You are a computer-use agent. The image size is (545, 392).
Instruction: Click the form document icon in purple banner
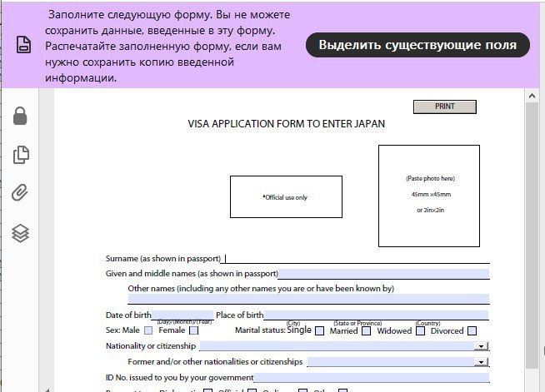tap(23, 44)
